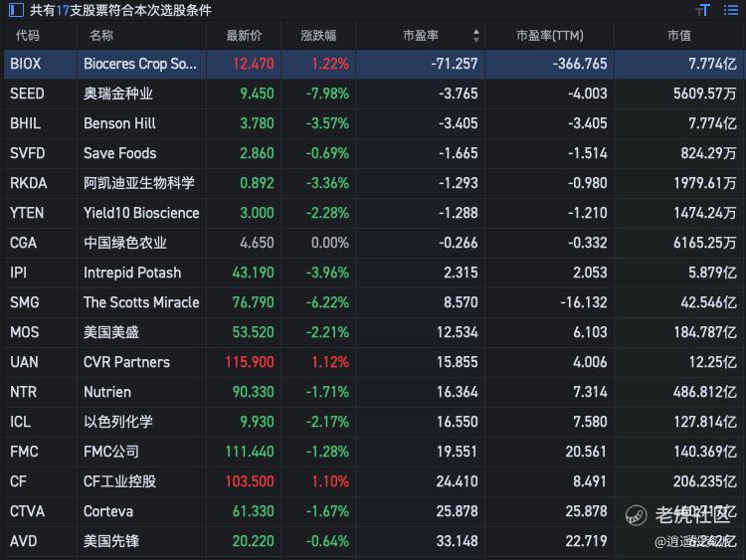Sort by the 代码 column header

point(28,36)
